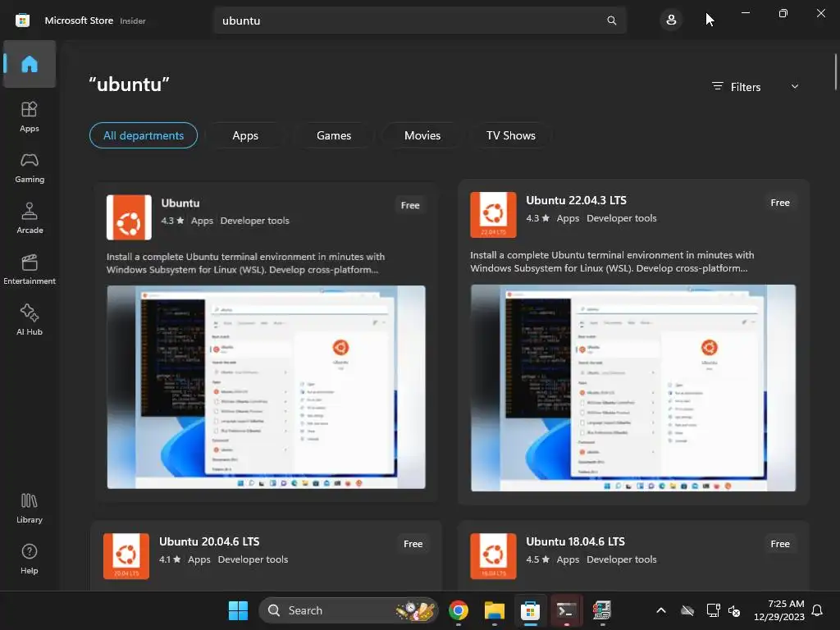Select the Movies department filter
This screenshot has width=840, height=630.
[422, 135]
